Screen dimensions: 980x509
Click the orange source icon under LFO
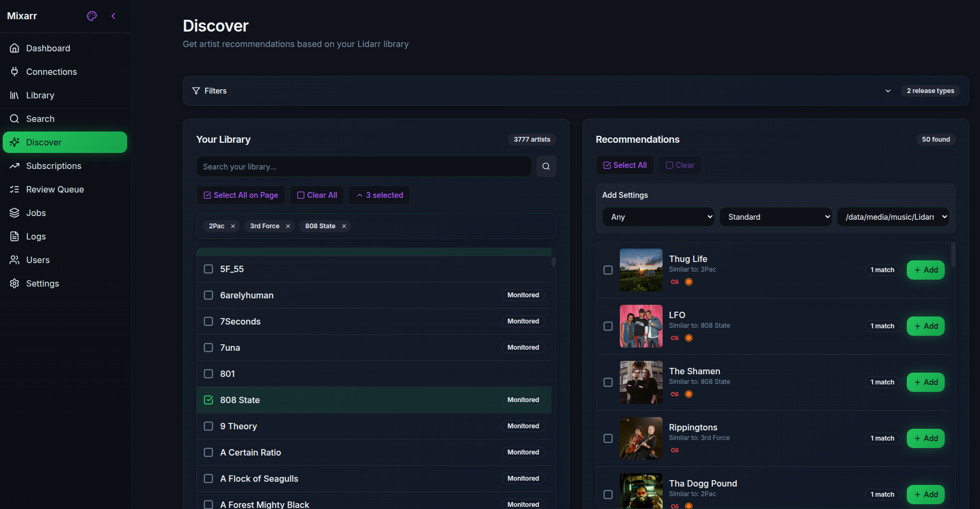coord(689,338)
